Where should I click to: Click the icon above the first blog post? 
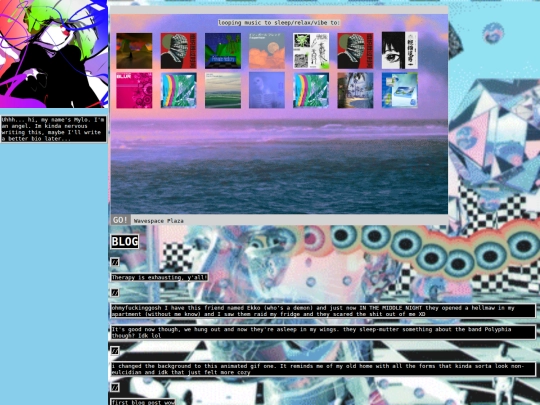tap(115, 387)
